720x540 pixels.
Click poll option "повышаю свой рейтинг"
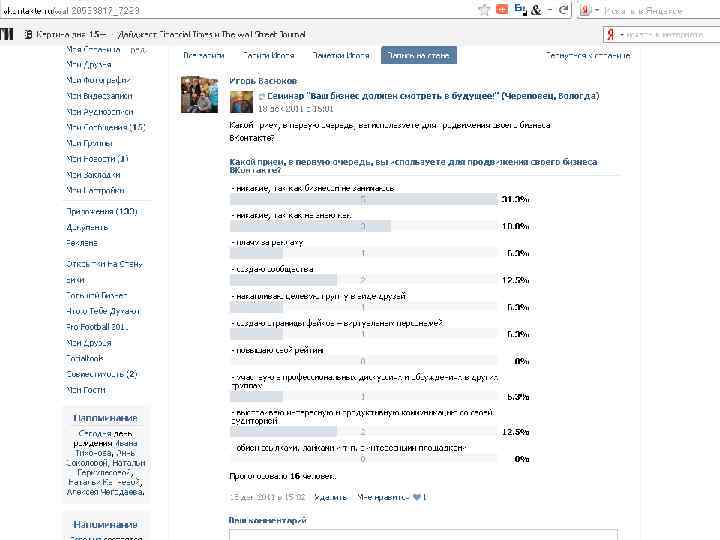277,350
